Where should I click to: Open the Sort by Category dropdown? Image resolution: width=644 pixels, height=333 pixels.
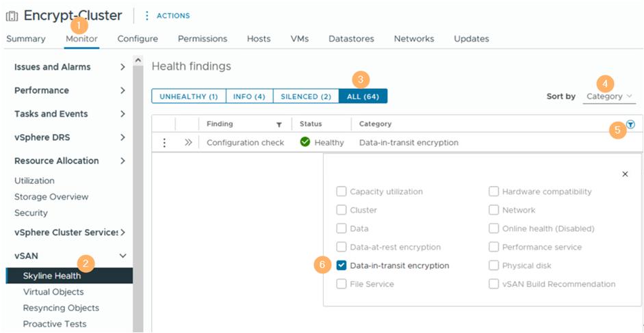[x=609, y=96]
